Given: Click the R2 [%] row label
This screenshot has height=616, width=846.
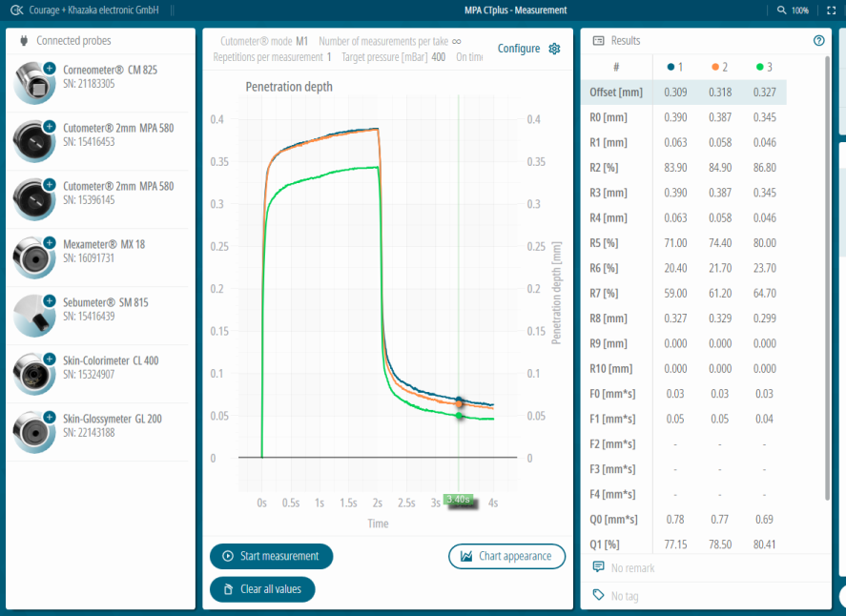Looking at the screenshot, I should pos(604,168).
